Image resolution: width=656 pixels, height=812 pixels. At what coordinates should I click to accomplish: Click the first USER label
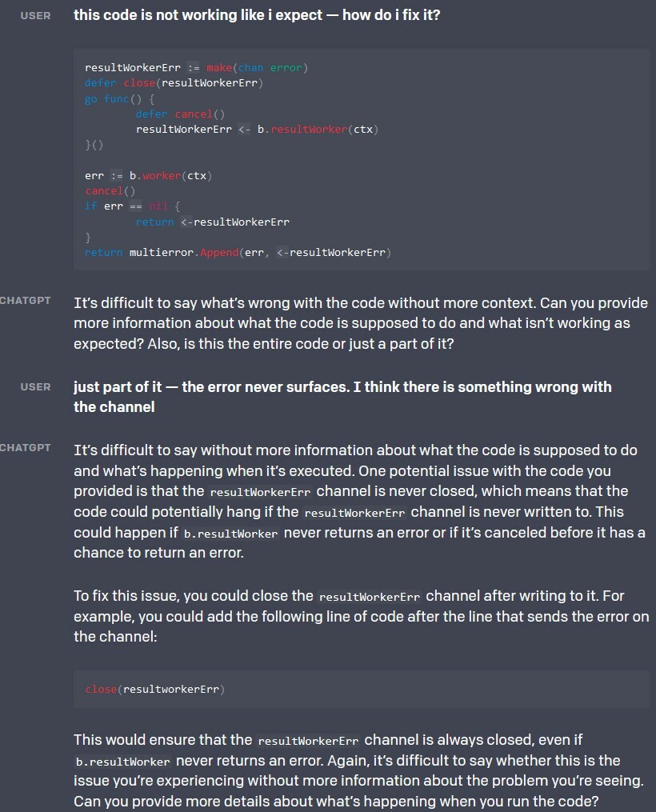point(35,15)
